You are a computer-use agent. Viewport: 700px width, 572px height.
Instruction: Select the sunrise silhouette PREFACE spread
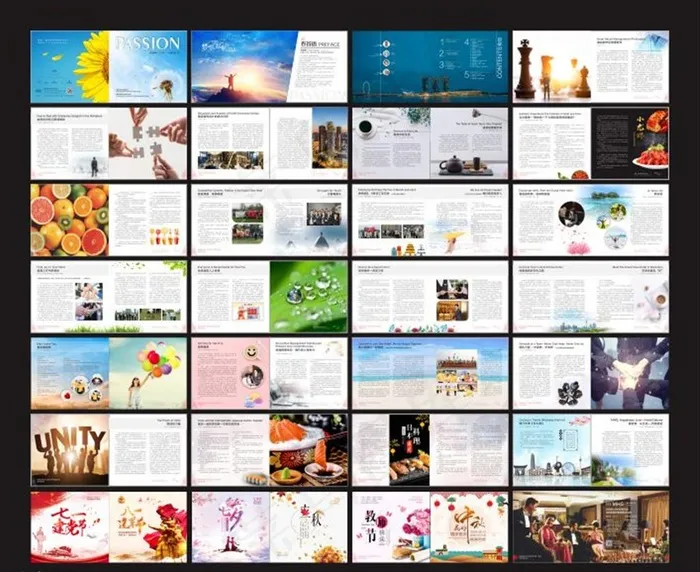tap(269, 66)
